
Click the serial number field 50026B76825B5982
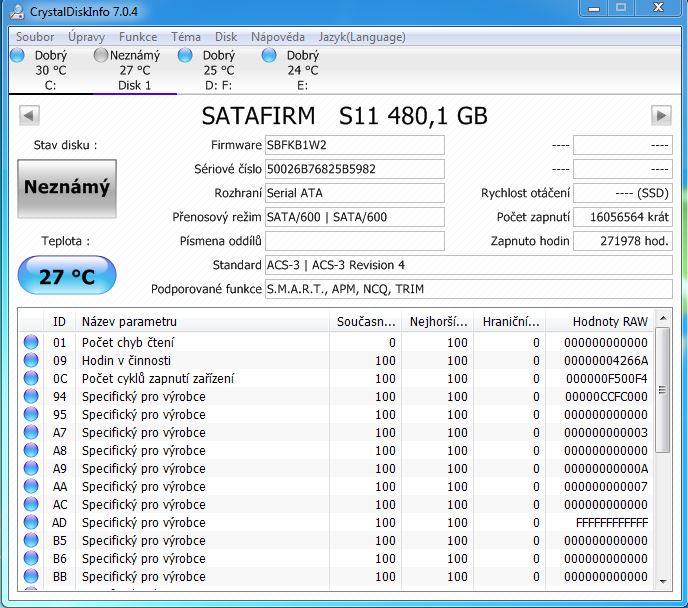tap(355, 169)
